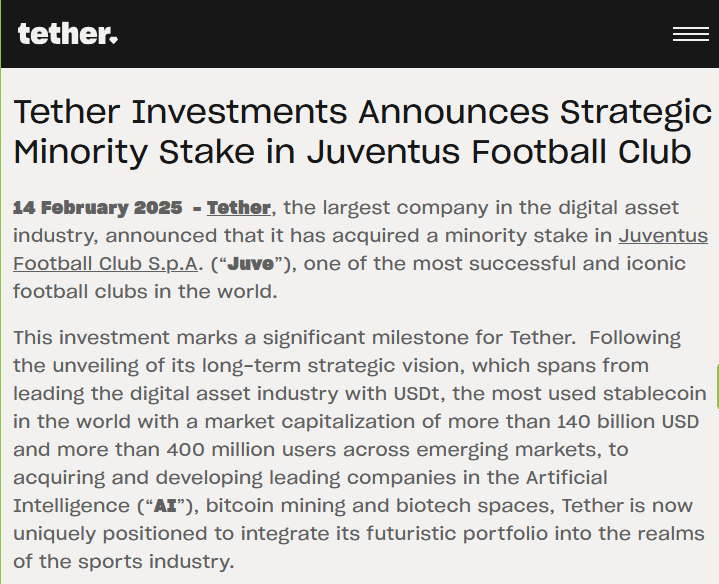719x584 pixels.
Task: Click the bold word Juve
Action: (251, 264)
